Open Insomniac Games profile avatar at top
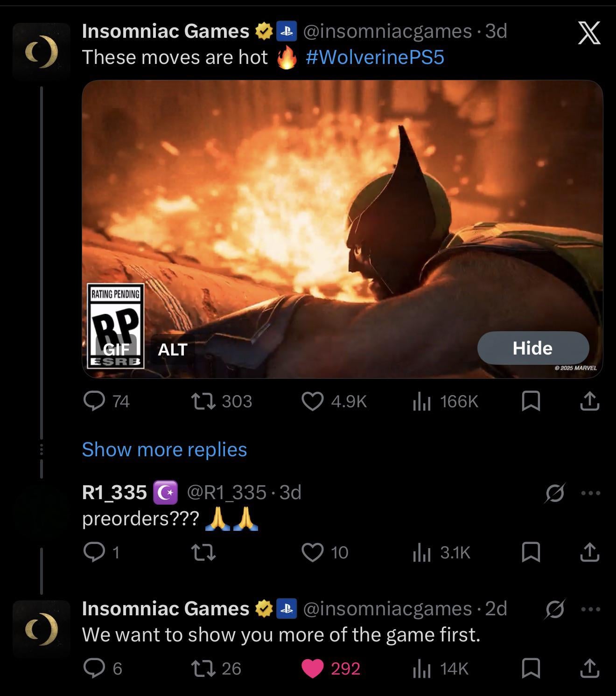Viewport: 616px width, 696px height. pyautogui.click(x=42, y=52)
